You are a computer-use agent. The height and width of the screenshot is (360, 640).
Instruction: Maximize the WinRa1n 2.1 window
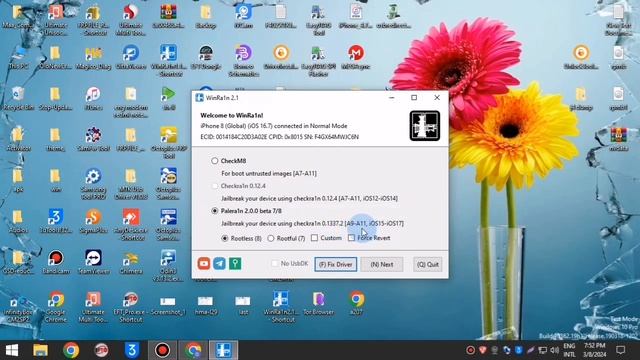[414, 98]
